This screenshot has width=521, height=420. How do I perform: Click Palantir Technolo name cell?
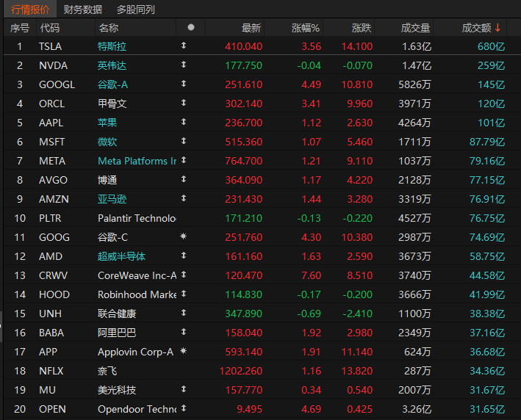click(x=137, y=218)
